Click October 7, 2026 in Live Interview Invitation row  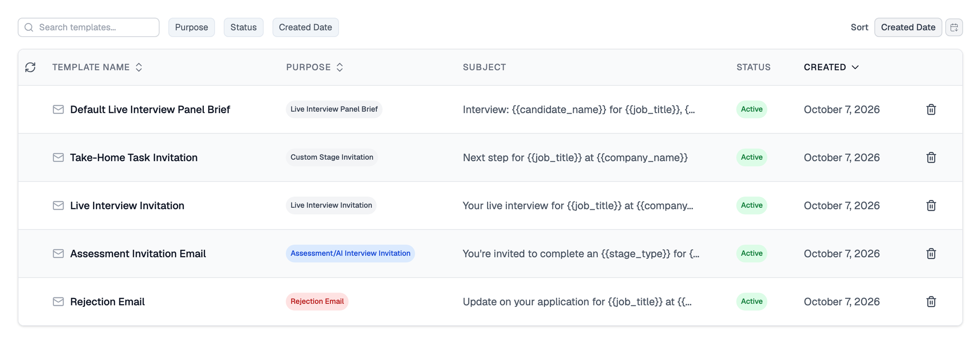point(841,205)
